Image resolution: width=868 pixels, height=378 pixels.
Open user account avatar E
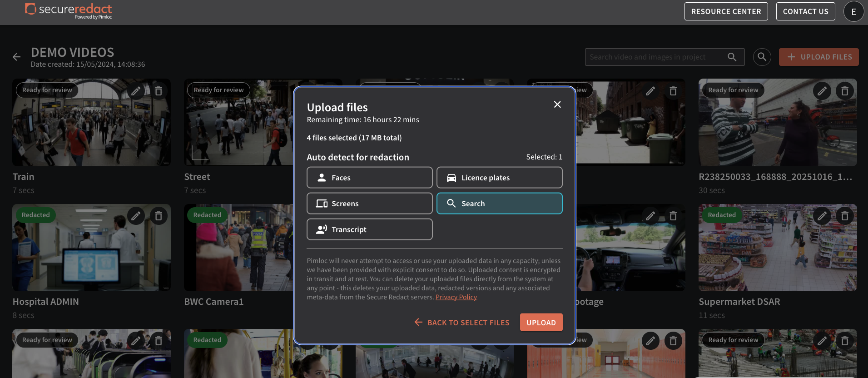pyautogui.click(x=853, y=12)
